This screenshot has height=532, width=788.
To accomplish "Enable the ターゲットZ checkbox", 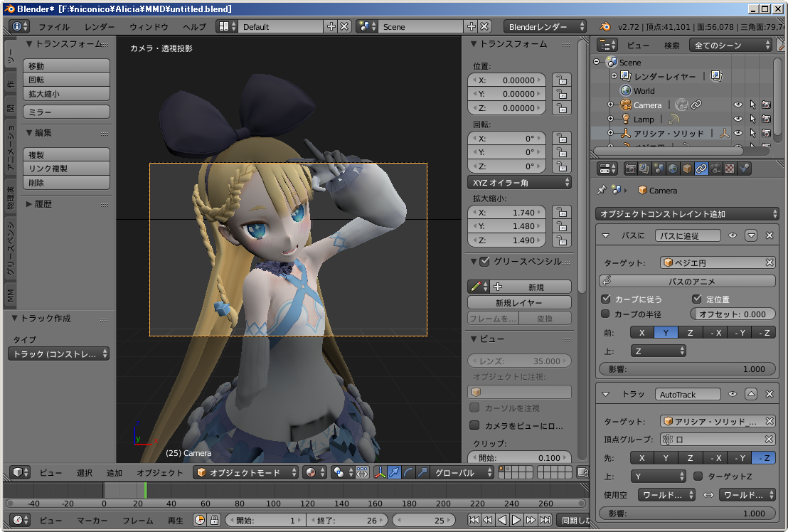I will coord(698,476).
